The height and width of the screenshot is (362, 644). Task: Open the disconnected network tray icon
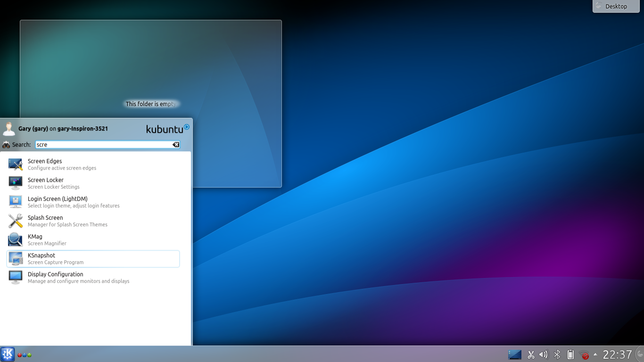[584, 355]
